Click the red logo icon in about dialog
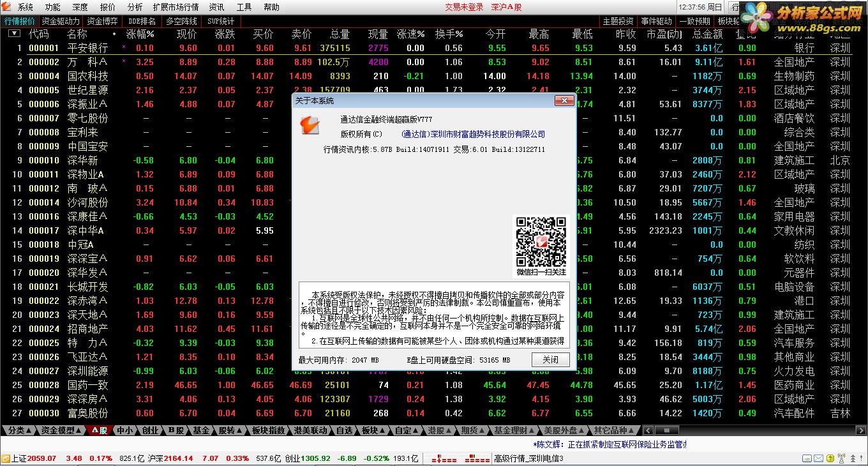This screenshot has height=466, width=868. click(x=310, y=125)
